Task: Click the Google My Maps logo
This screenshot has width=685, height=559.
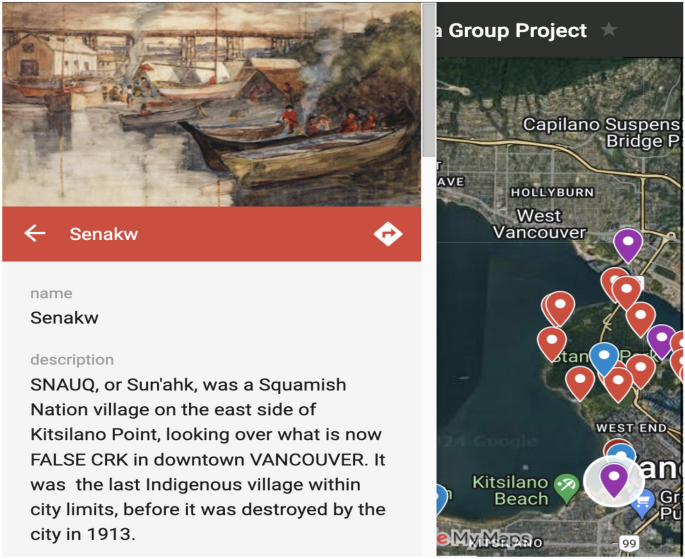Action: [x=484, y=538]
